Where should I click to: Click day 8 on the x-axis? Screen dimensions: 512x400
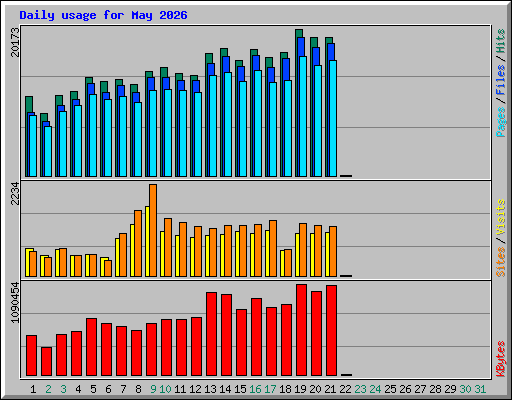point(138,389)
